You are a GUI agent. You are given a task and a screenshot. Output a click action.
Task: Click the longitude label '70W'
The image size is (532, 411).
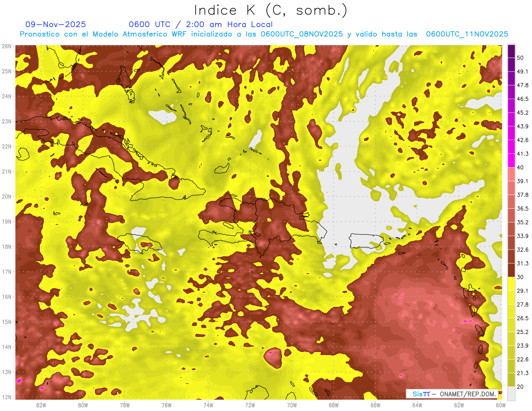pos(292,405)
